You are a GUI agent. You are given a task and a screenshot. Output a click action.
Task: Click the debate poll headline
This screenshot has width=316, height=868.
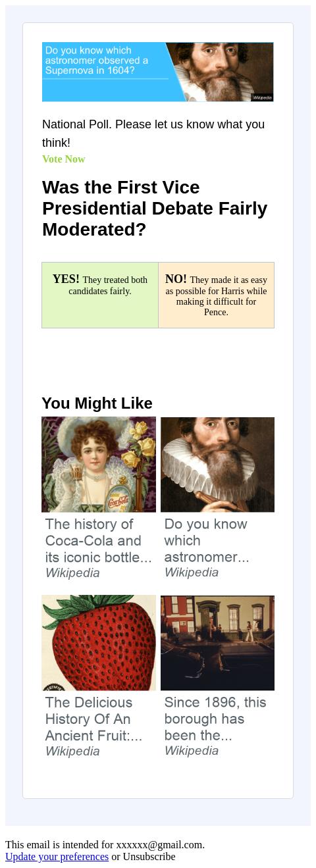[x=155, y=208]
